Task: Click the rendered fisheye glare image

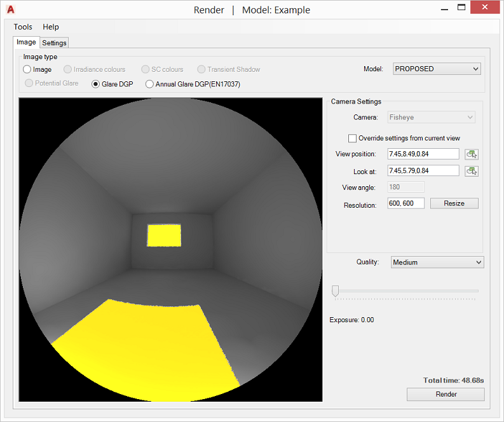Action: 170,249
